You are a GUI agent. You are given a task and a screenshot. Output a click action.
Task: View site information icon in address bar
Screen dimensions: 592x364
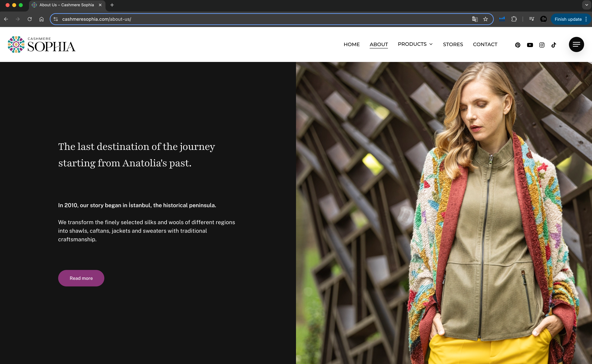[x=56, y=19]
